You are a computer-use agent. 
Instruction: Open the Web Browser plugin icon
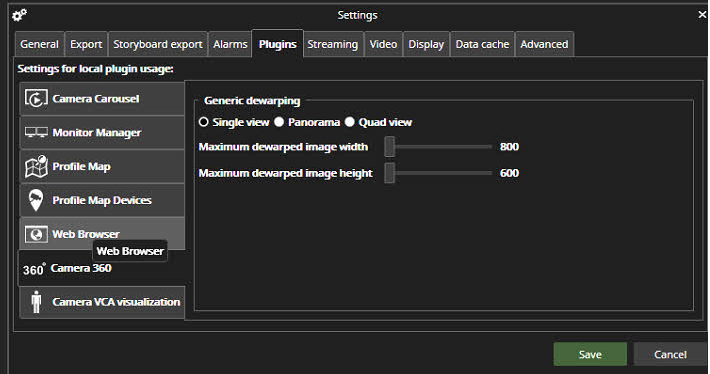(x=36, y=234)
